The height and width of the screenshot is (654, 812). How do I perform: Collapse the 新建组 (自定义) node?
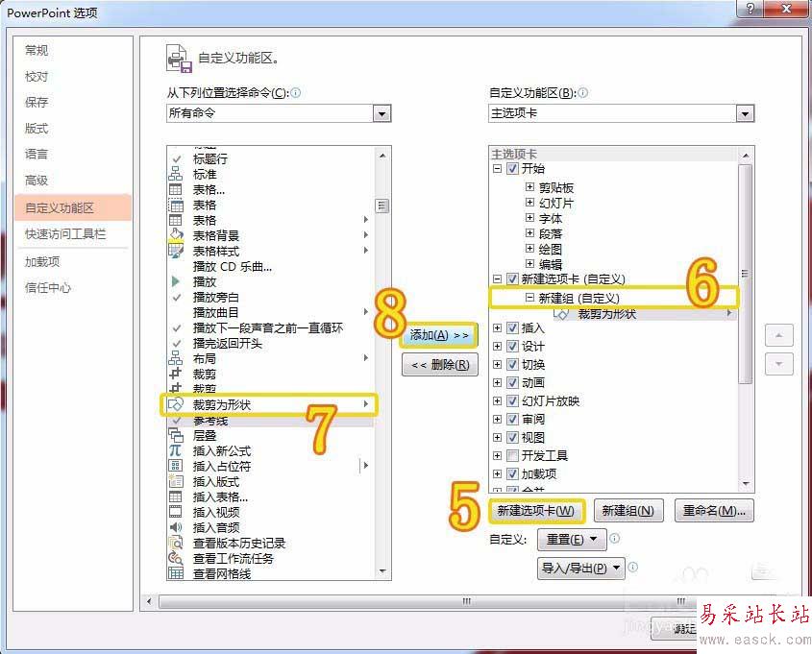(529, 298)
